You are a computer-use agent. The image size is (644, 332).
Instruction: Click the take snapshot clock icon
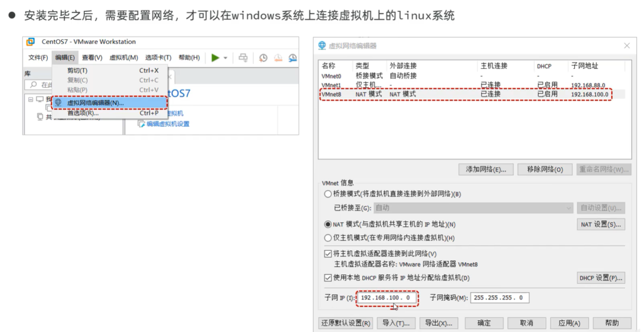tap(263, 58)
